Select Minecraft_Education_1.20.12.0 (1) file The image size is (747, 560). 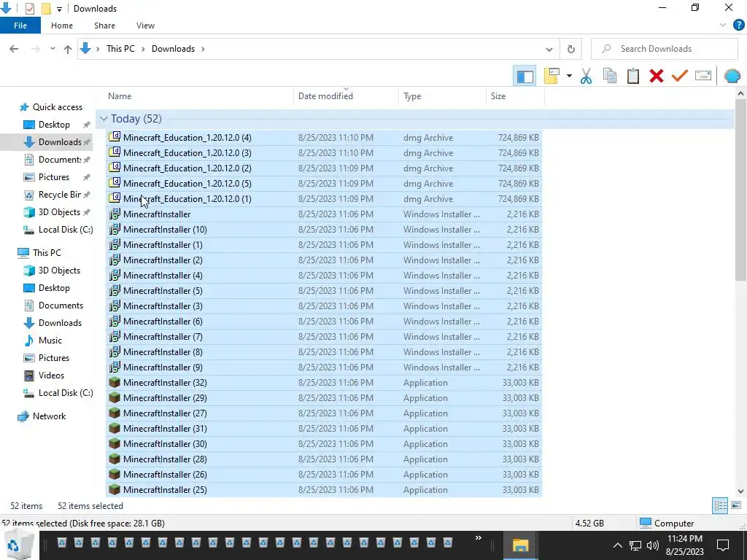(323, 199)
